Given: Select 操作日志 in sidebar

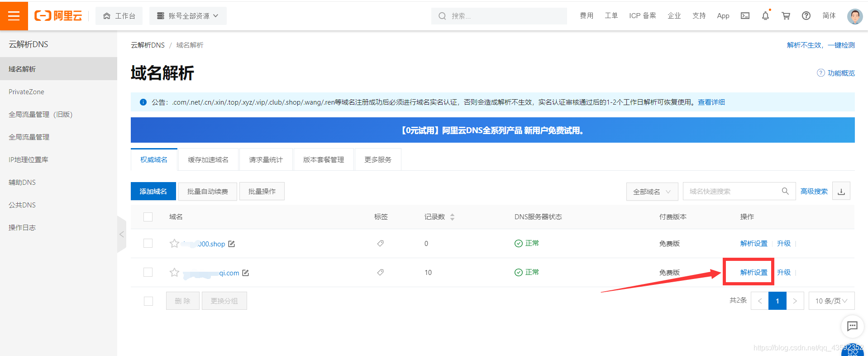Looking at the screenshot, I should pos(58,227).
